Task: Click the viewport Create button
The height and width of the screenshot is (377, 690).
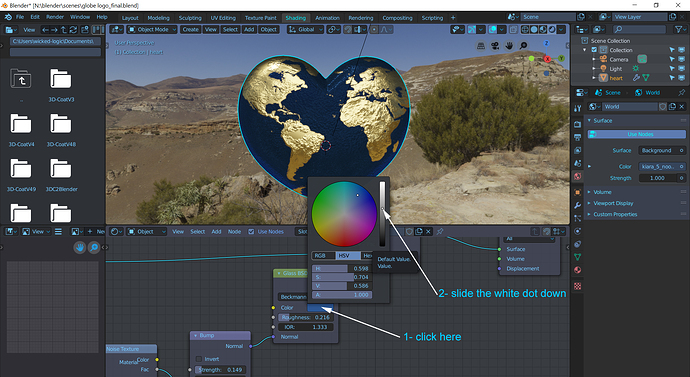Action: coord(191,29)
